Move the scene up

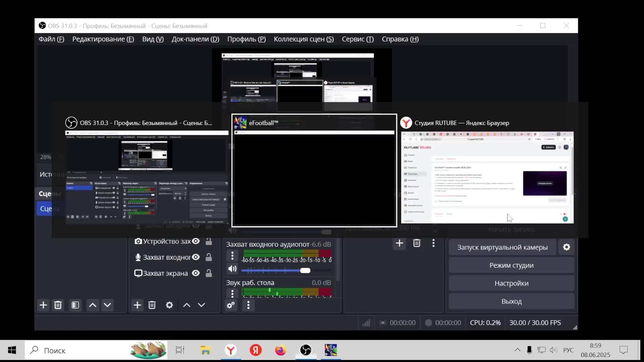tap(93, 305)
